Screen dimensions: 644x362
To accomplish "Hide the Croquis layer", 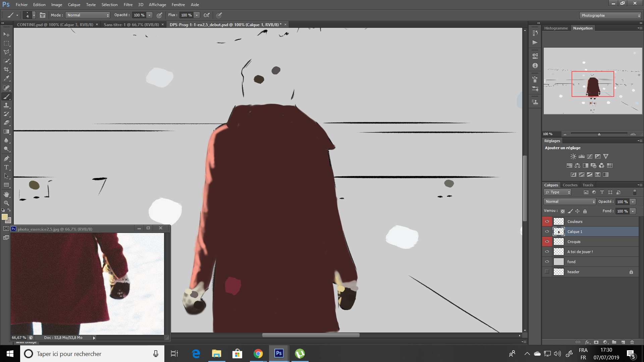I will tap(547, 241).
